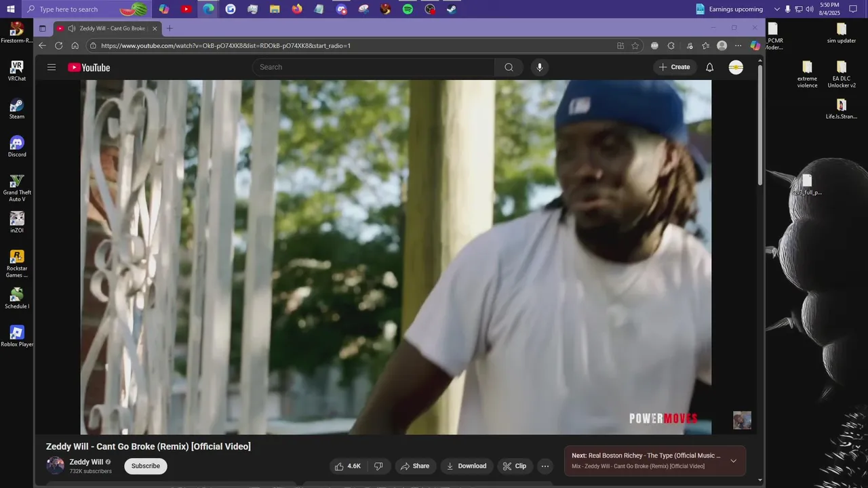The image size is (868, 488).
Task: Open the YouTube account avatar menu
Action: (736, 67)
